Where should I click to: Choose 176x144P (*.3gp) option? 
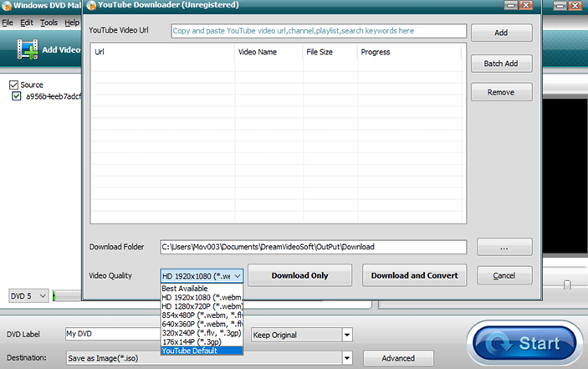tap(202, 342)
